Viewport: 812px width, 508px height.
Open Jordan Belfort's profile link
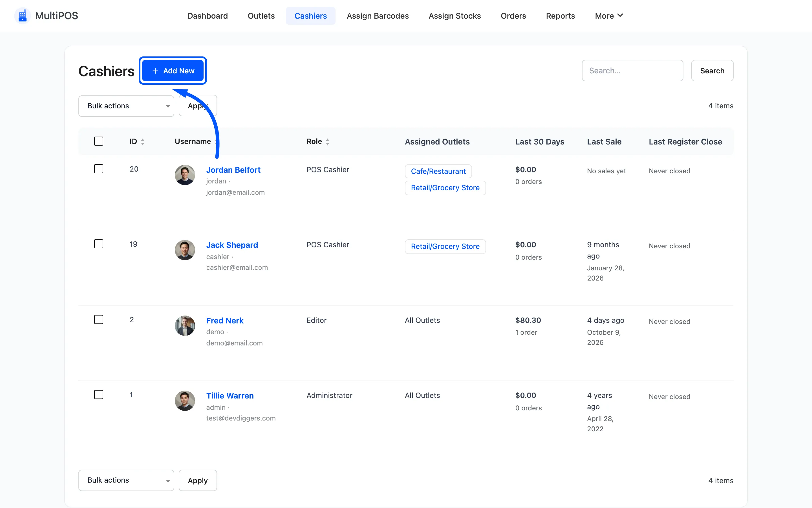[233, 170]
